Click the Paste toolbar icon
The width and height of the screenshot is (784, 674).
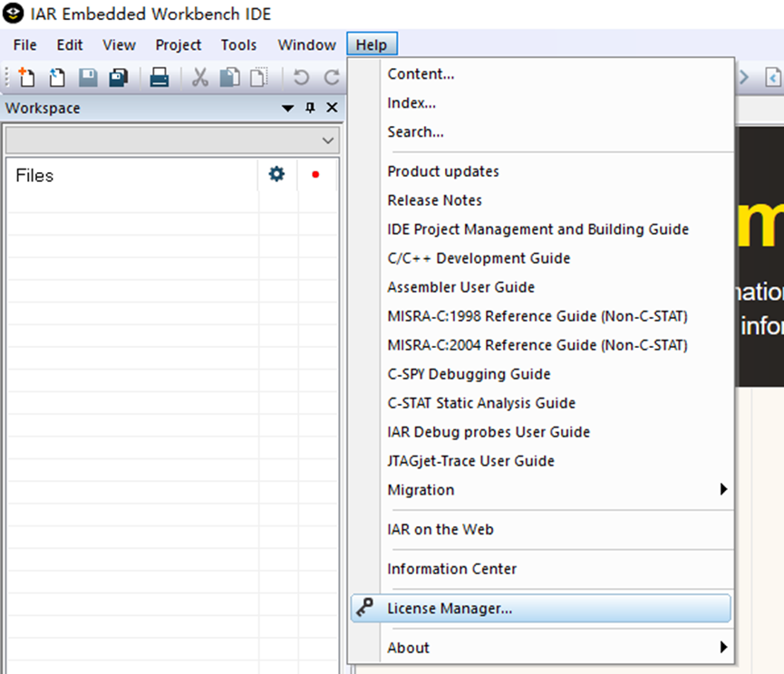point(259,77)
